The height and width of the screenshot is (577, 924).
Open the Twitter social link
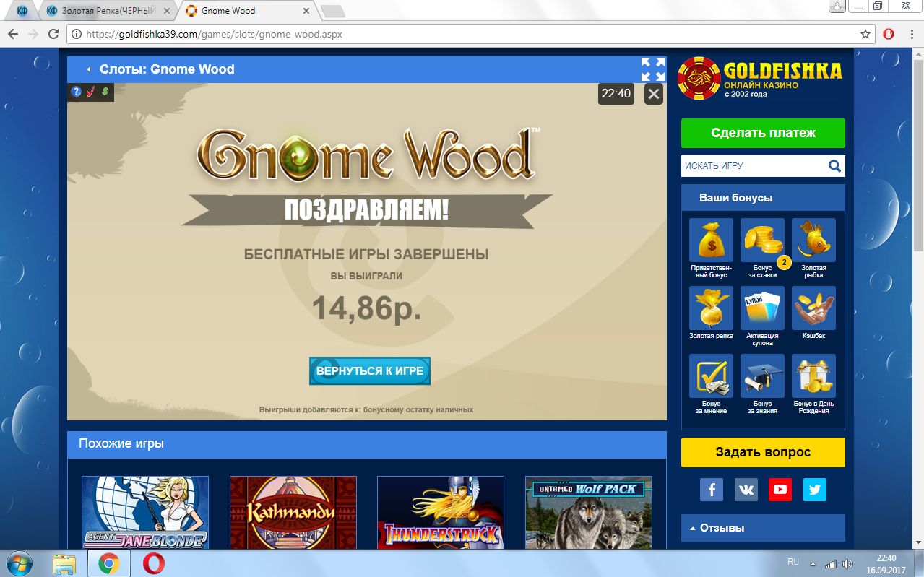(x=815, y=490)
